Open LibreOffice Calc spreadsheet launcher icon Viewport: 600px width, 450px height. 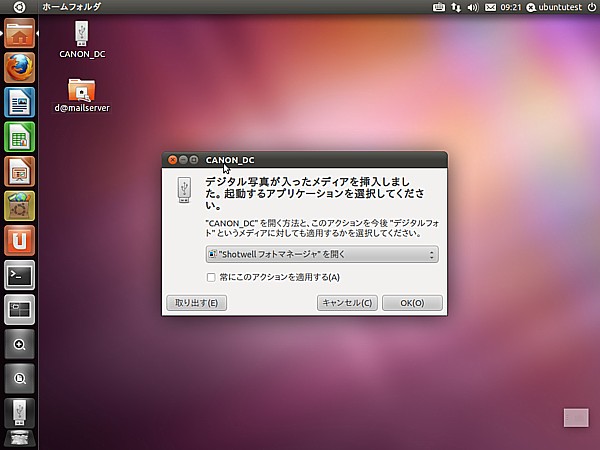pyautogui.click(x=20, y=137)
